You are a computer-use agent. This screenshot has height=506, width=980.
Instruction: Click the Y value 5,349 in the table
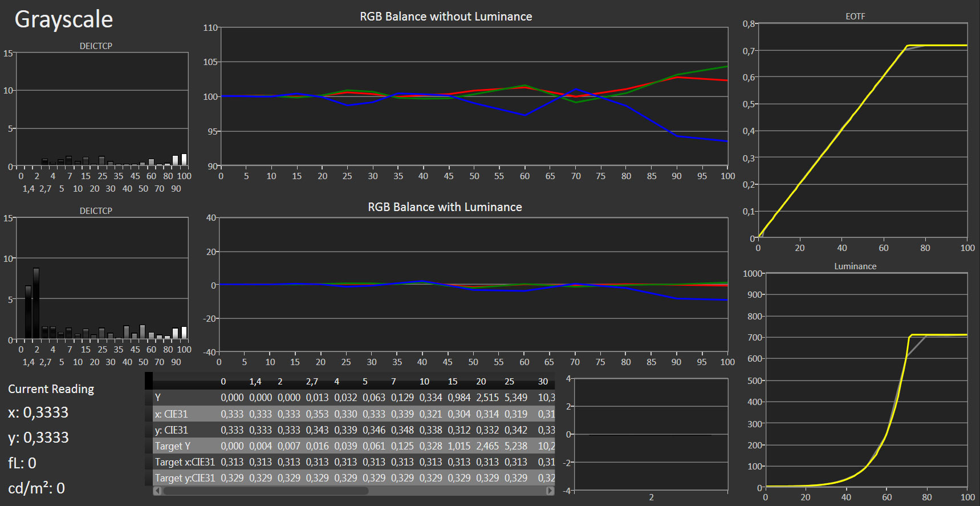515,398
